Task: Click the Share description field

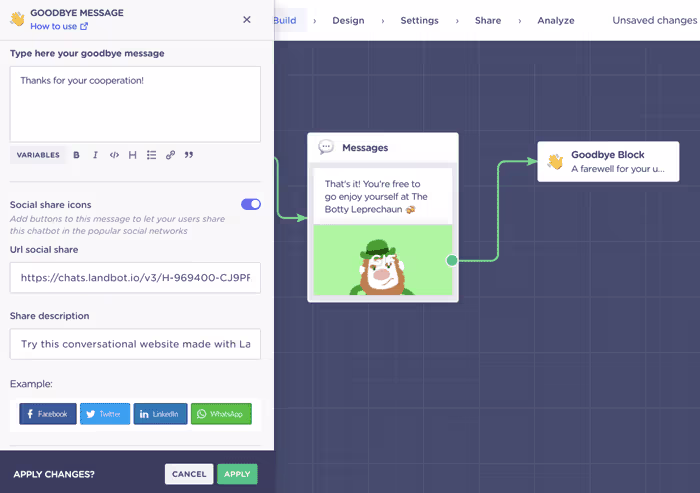Action: [135, 344]
